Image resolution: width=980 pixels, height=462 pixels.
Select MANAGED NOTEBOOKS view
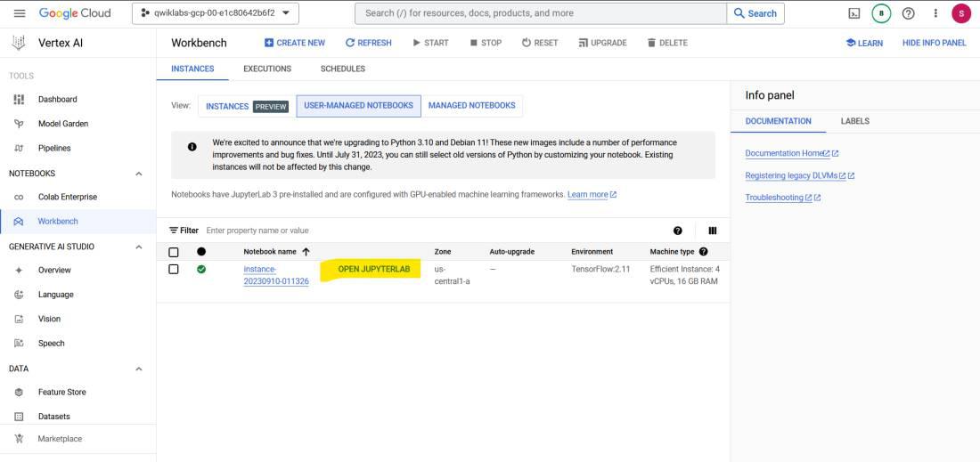coord(472,106)
